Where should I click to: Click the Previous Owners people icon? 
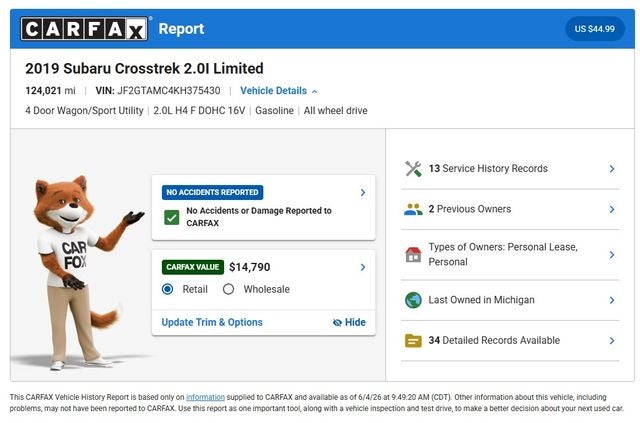[413, 209]
